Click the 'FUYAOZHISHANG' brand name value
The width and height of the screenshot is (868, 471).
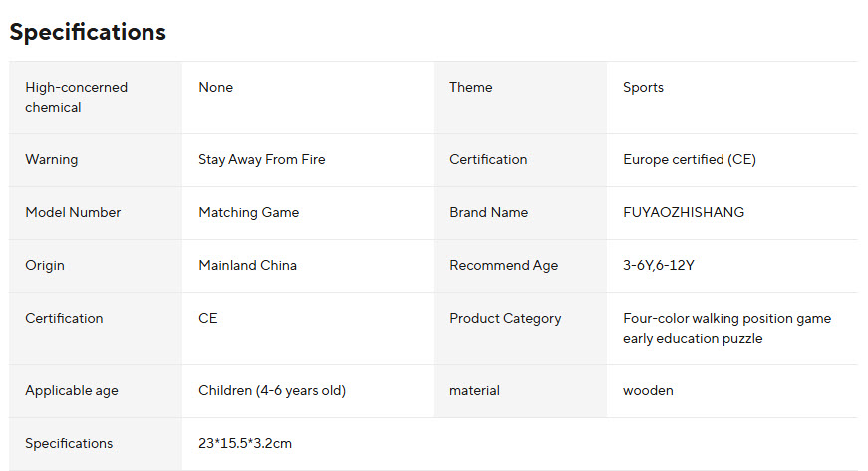[x=684, y=212]
